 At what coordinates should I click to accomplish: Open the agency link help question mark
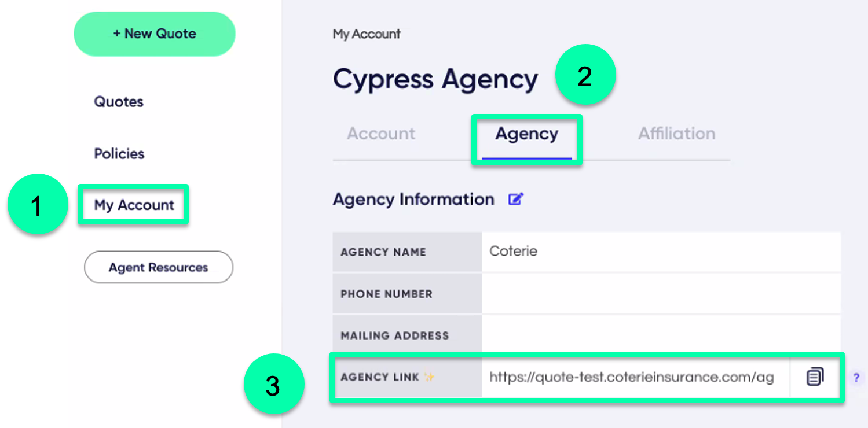856,378
